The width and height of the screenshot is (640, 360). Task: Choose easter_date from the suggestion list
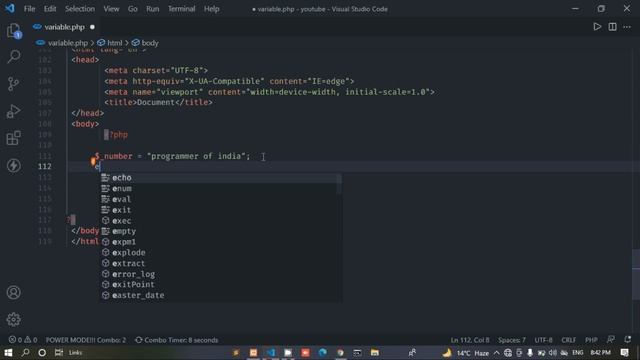click(221, 295)
